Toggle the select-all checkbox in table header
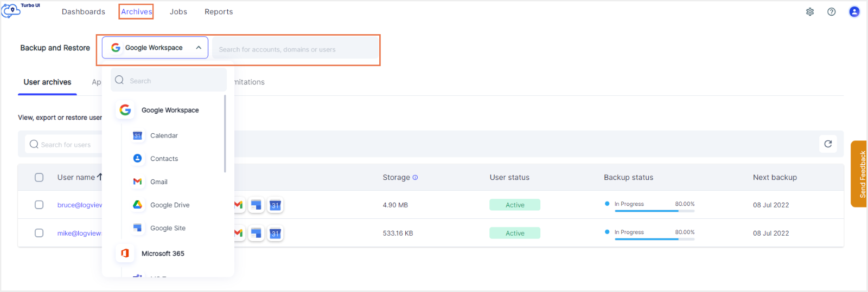The width and height of the screenshot is (868, 292). (39, 177)
